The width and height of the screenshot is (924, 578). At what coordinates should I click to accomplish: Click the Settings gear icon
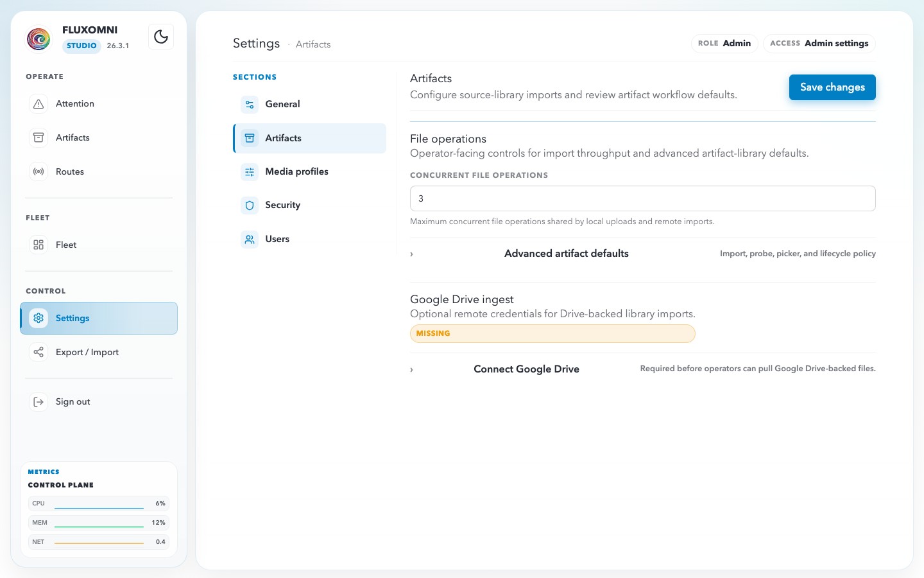click(38, 319)
